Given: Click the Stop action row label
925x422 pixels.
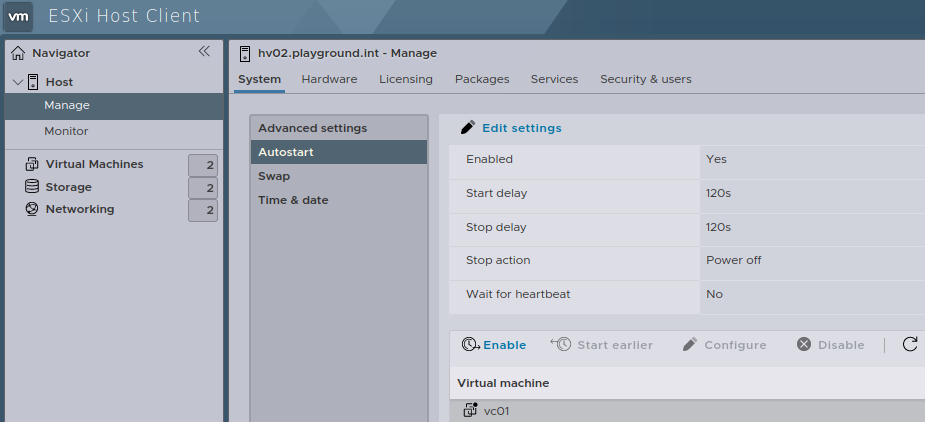Looking at the screenshot, I should 498,260.
